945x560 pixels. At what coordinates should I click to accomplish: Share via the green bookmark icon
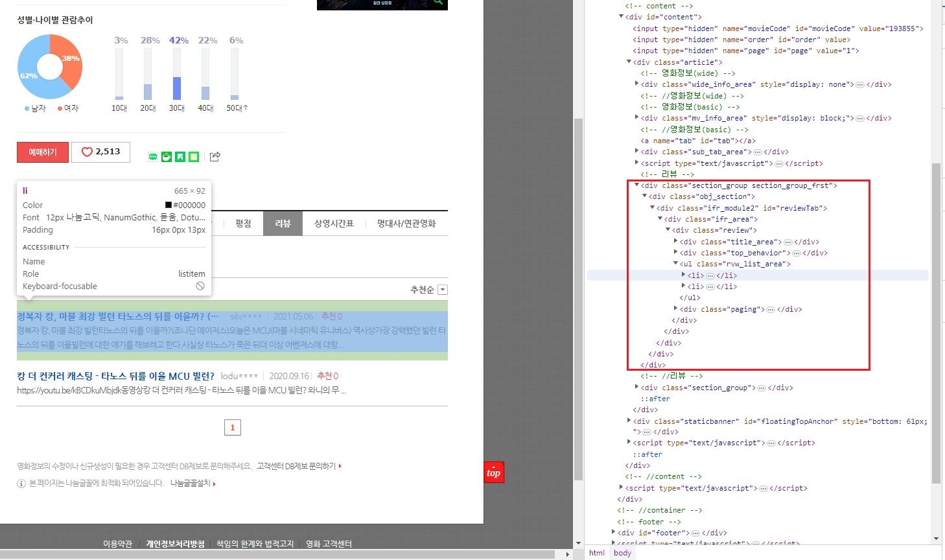pyautogui.click(x=180, y=157)
